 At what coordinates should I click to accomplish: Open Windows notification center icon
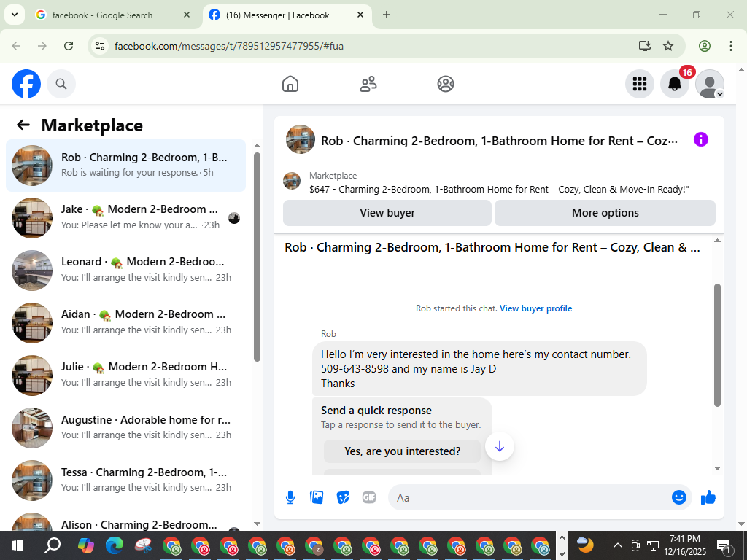click(x=724, y=545)
